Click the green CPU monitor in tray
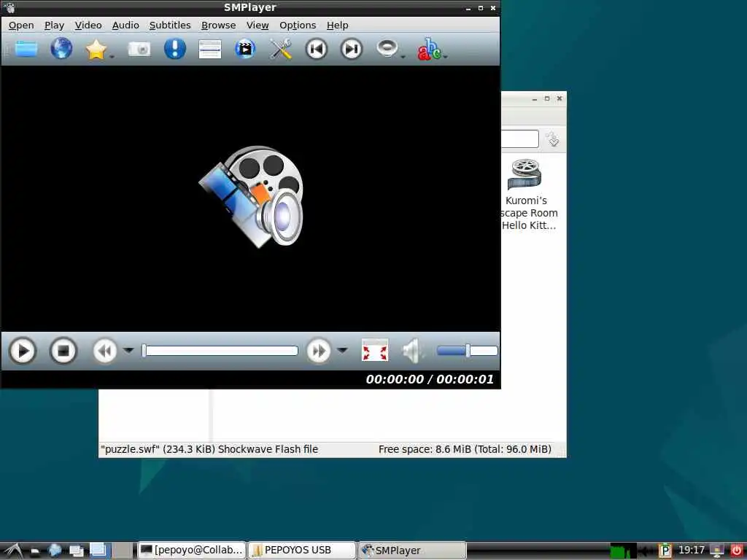The width and height of the screenshot is (747, 560). coord(623,551)
